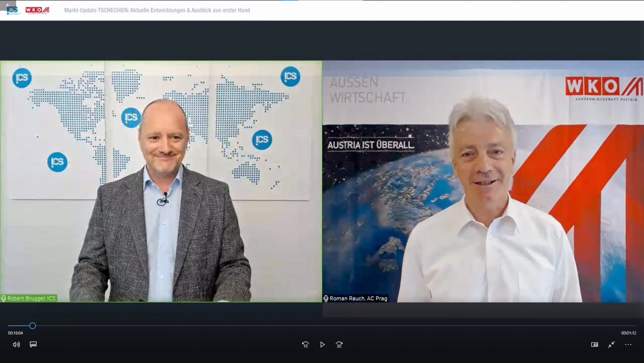Screen dimensions: 644x363
Task: Click the microphone icon beside Roman Rauch
Action: (x=326, y=298)
